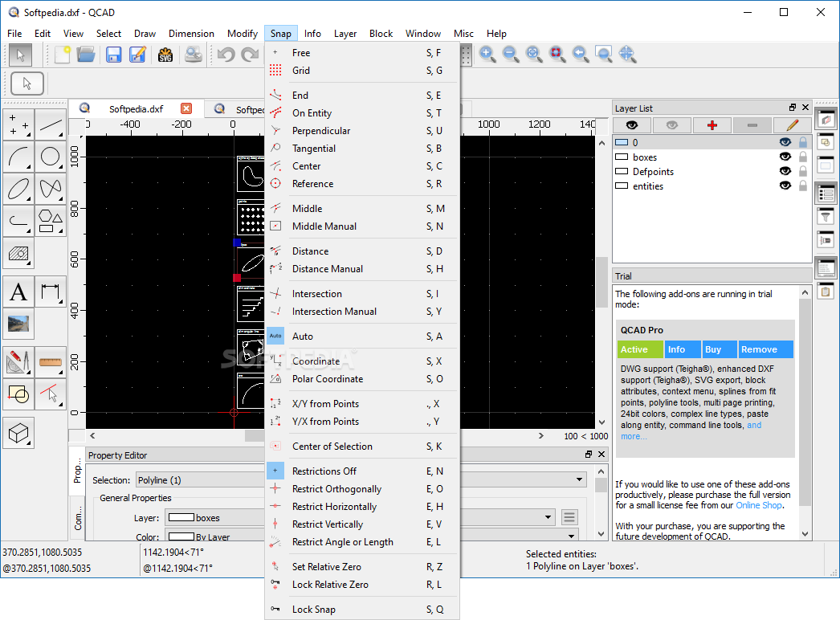
Task: Click the remove layer minus button
Action: 752,125
